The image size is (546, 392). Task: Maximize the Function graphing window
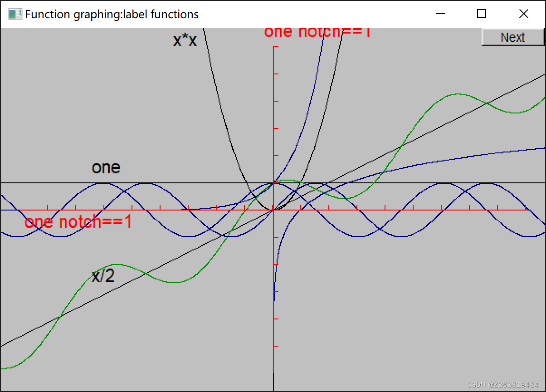(x=482, y=14)
